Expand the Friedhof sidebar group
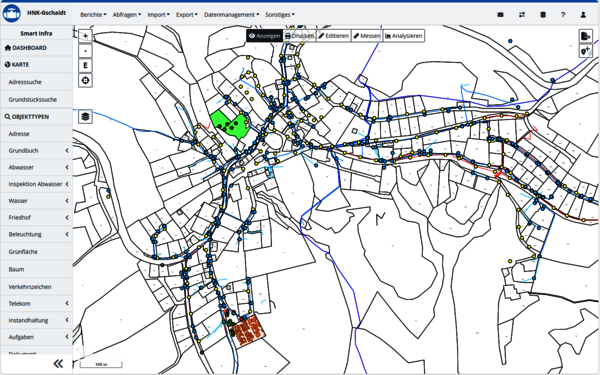Image resolution: width=600 pixels, height=375 pixels. (36, 217)
